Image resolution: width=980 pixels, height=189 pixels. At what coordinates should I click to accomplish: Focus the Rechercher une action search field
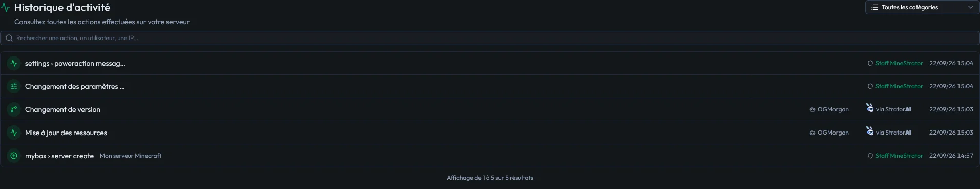tap(490, 38)
